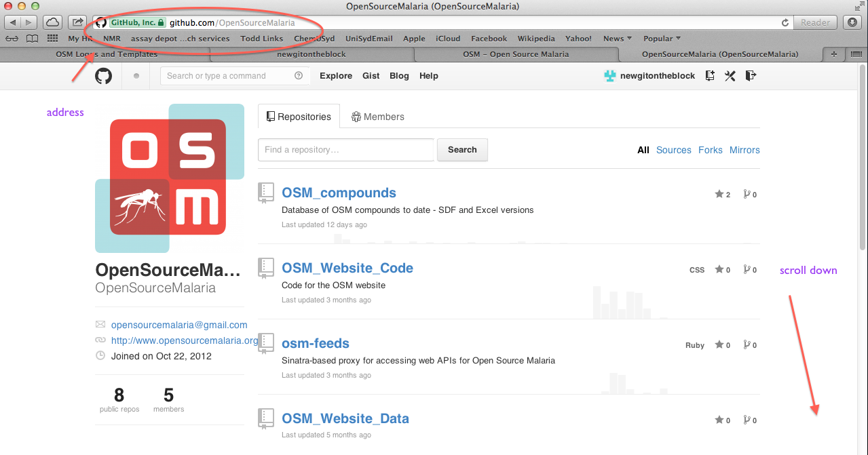The width and height of the screenshot is (868, 455).
Task: Expand the Popular bookmarks dropdown
Action: [662, 39]
